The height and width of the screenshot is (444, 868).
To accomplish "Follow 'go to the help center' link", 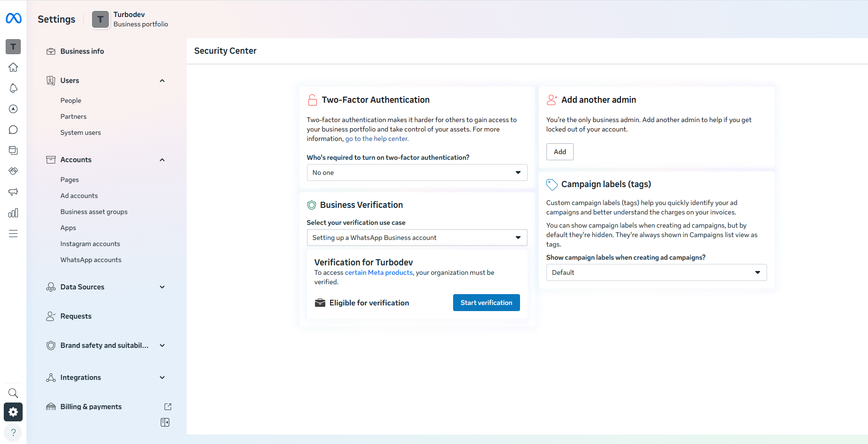I will [377, 139].
